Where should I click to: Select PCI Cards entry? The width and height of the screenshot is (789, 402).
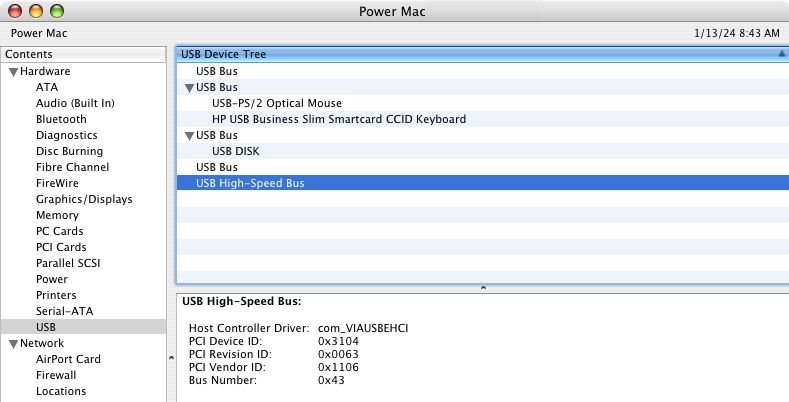pyautogui.click(x=61, y=247)
